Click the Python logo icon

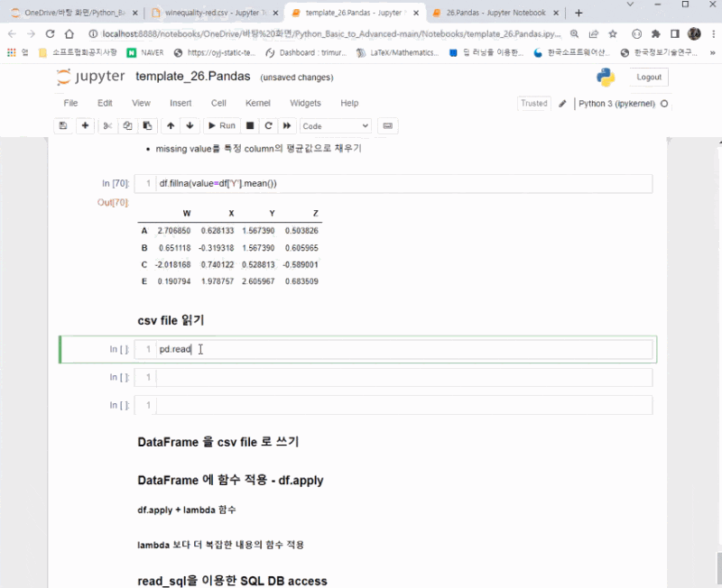tap(606, 78)
